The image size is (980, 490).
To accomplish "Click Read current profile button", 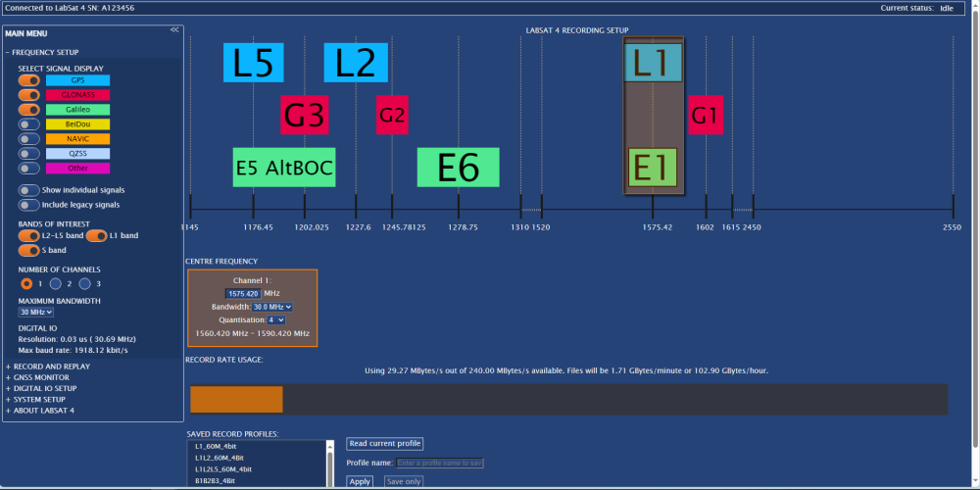I will point(385,444).
